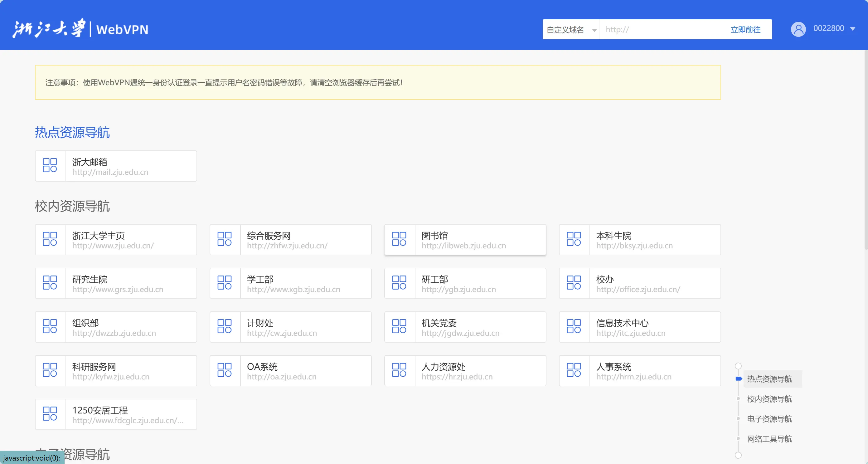Click the grid icon beside 组织部
Image resolution: width=868 pixels, height=464 pixels.
pos(50,326)
